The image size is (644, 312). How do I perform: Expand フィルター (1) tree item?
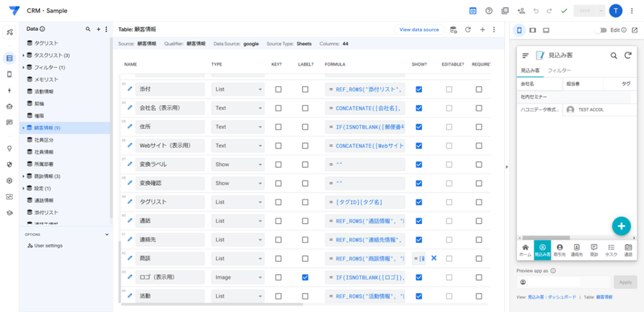click(23, 67)
